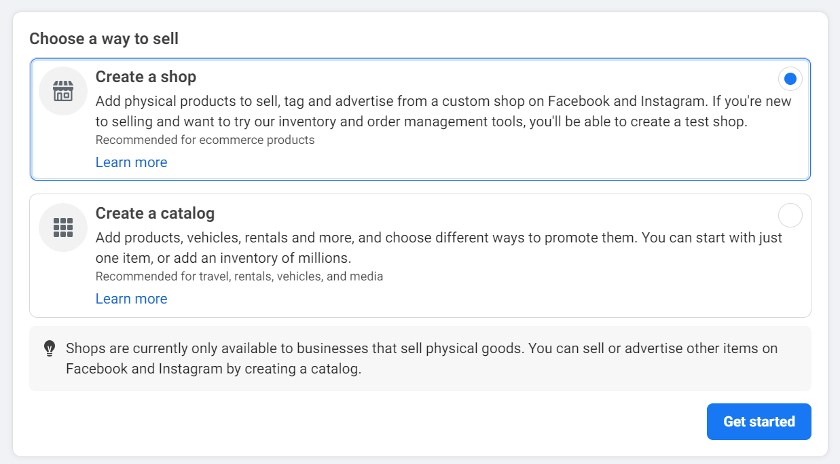Viewport: 840px width, 464px height.
Task: Click the tip text about Shops availability
Action: coord(421,348)
